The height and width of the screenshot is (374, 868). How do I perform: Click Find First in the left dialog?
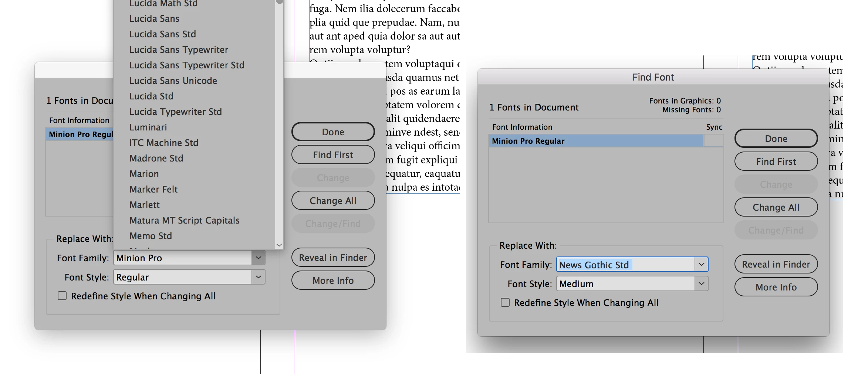(333, 154)
